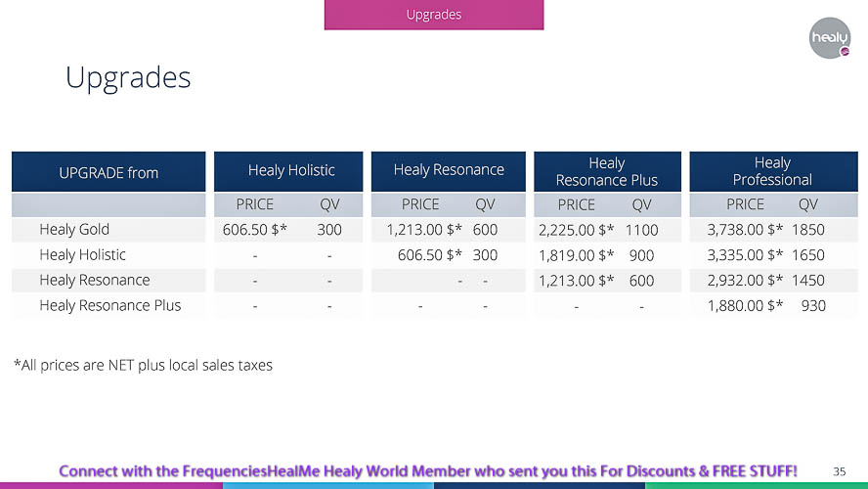Click the 1,880.00 $* price cell
Image resolution: width=868 pixels, height=489 pixels.
pyautogui.click(x=745, y=306)
